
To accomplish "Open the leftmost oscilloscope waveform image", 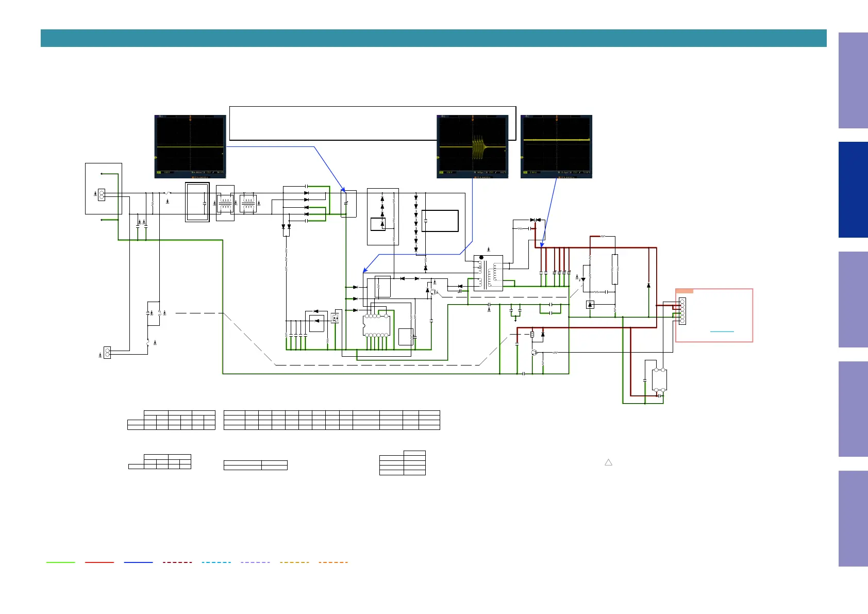I will click(190, 146).
